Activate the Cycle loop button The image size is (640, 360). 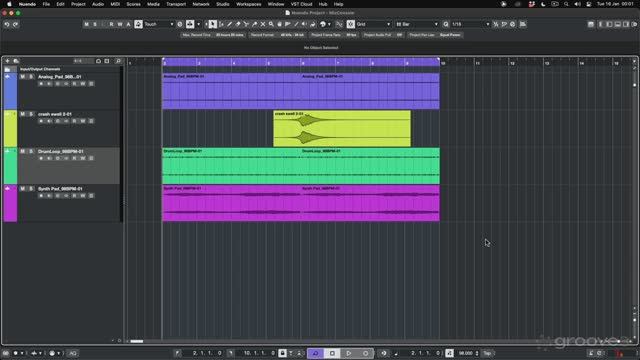316,353
